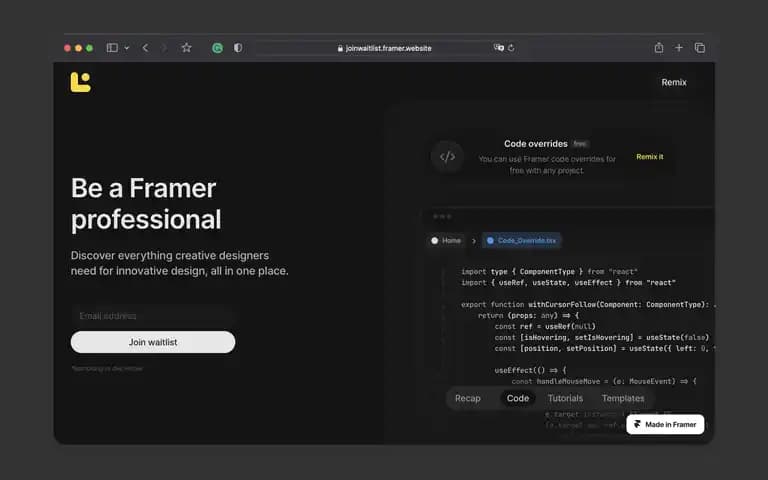768x480 pixels.
Task: Click the yellow Remix it link
Action: point(649,157)
